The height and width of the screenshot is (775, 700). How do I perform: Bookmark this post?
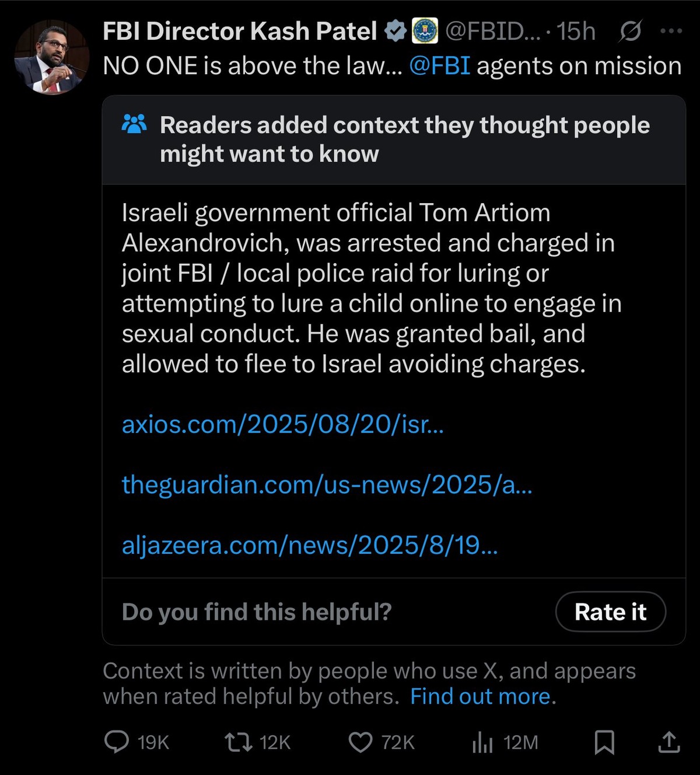(x=604, y=742)
